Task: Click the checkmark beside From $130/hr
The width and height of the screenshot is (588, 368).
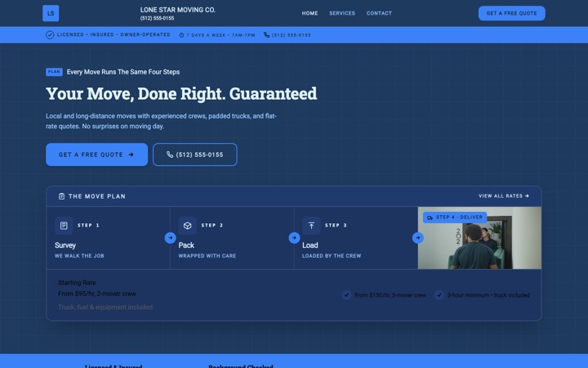Action: 346,295
